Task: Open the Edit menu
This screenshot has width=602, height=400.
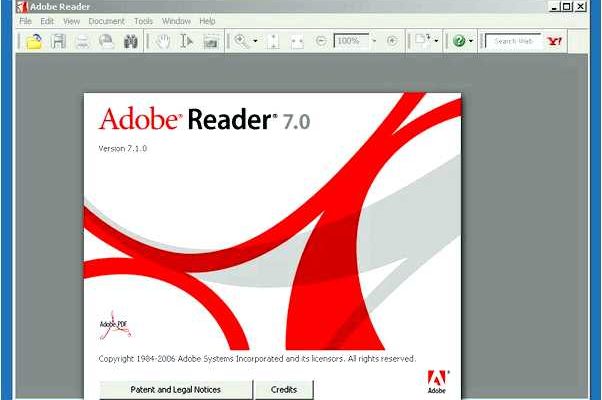Action: (x=47, y=21)
